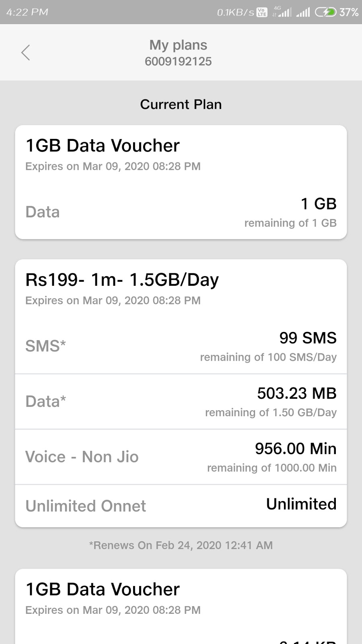The image size is (362, 644).
Task: Open the Rs199- 1m- 1.5GB/Day plan
Action: click(x=122, y=280)
